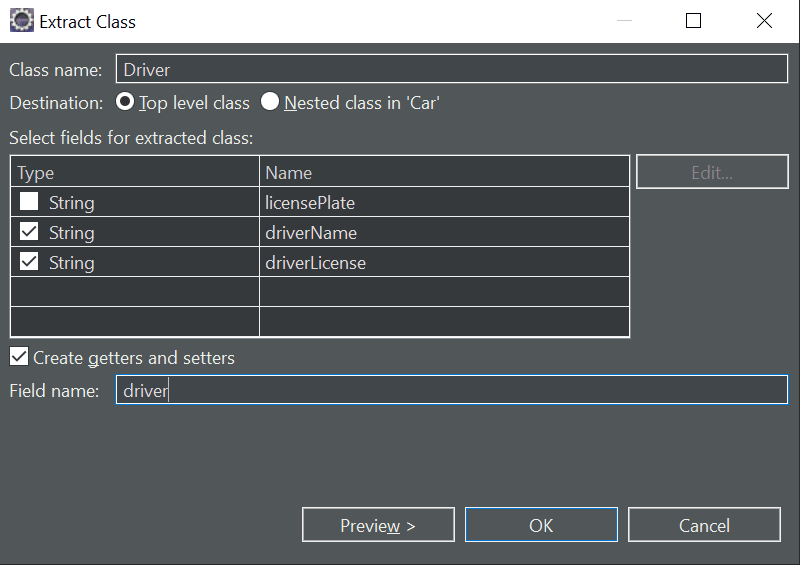
Task: Focus the Class name input field
Action: [x=452, y=69]
